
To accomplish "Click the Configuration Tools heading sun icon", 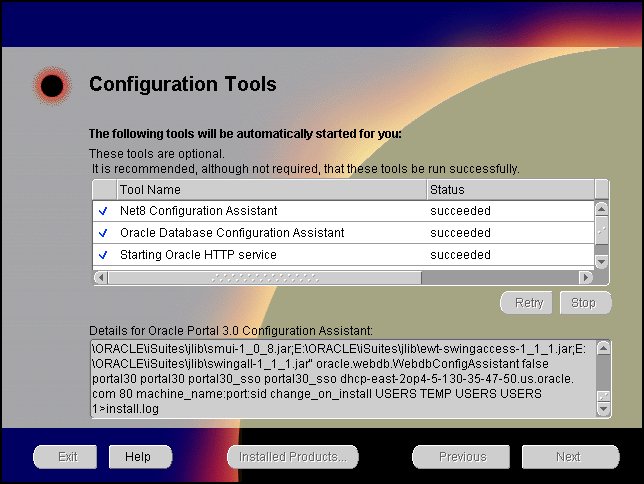I will [52, 86].
